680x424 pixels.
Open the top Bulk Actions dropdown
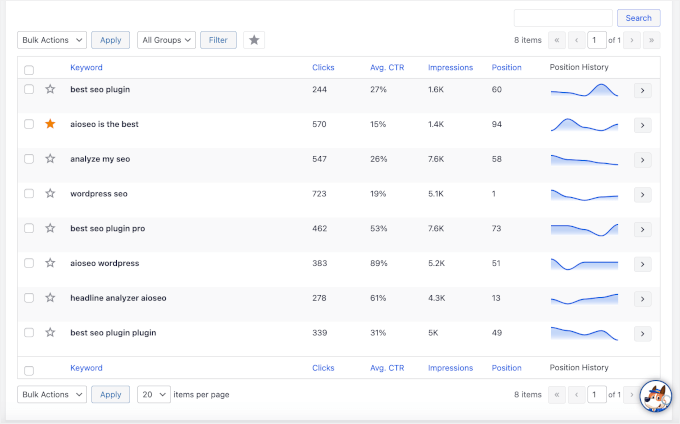point(52,40)
